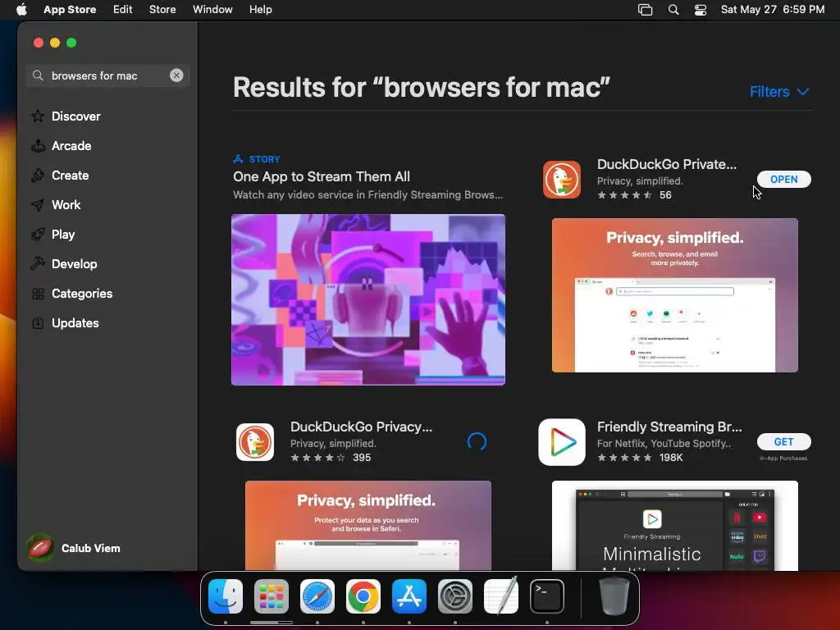The width and height of the screenshot is (840, 630).
Task: Click the 395 ratings for DuckDuckGo Privacy
Action: (331, 458)
